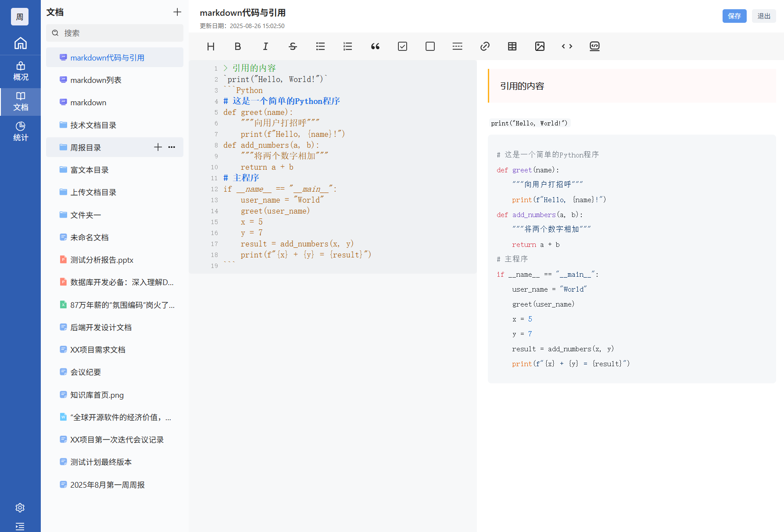Screen dimensions: 784x532
Task: Insert blockquote with the quote icon
Action: pos(375,46)
